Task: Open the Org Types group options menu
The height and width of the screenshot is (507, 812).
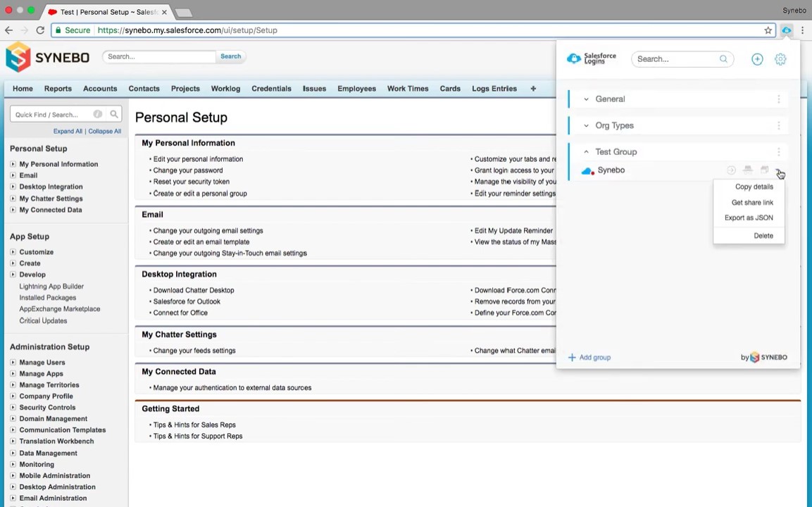Action: tap(778, 125)
